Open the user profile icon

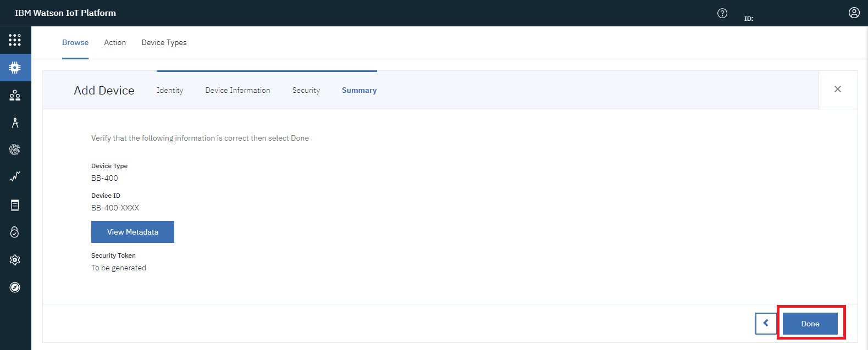tap(854, 13)
